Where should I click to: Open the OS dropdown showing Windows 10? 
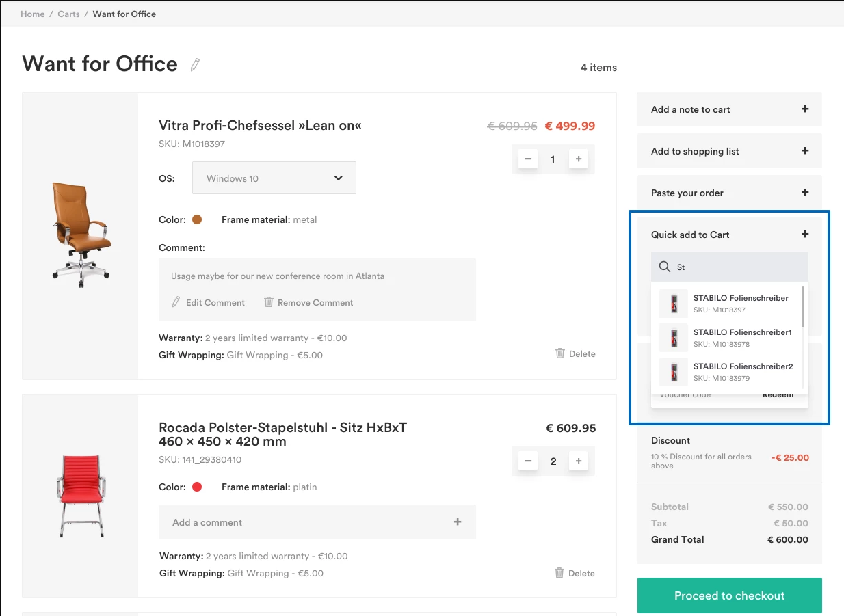point(274,178)
